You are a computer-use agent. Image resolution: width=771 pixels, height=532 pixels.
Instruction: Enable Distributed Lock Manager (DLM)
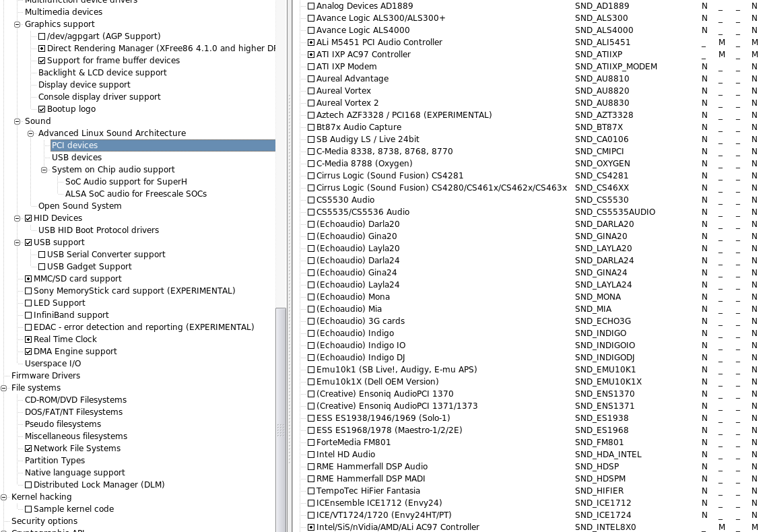28,485
